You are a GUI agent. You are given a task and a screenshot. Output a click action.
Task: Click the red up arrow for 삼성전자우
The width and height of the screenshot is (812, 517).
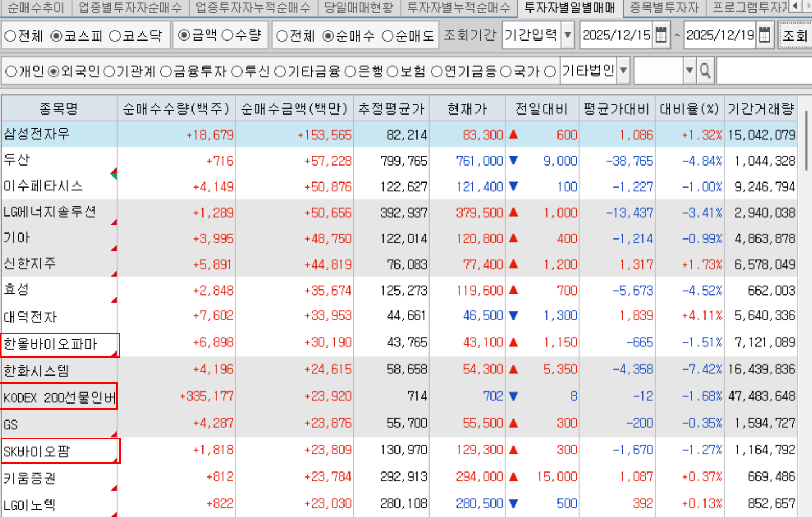tap(514, 135)
